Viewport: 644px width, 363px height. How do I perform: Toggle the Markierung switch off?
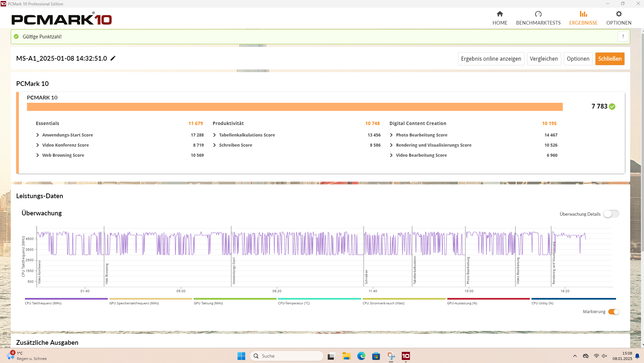614,312
